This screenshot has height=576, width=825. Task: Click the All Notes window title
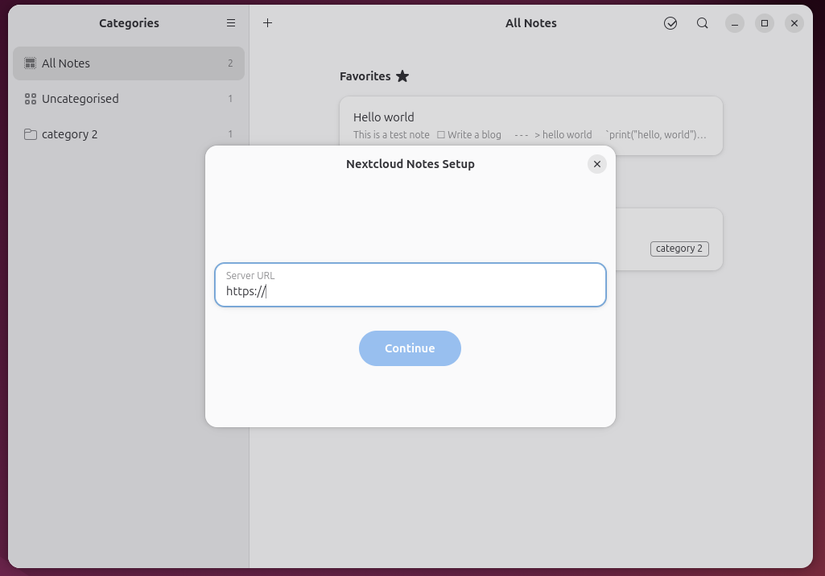coord(531,23)
